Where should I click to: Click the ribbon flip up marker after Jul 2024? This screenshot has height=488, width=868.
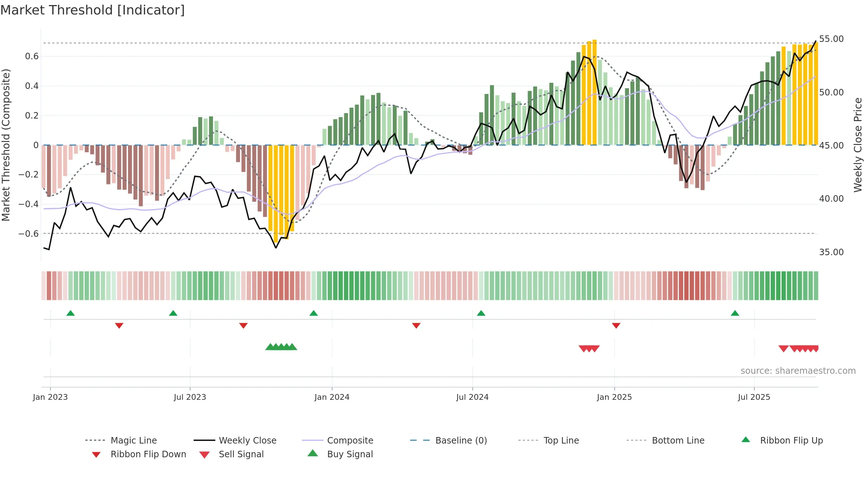pyautogui.click(x=481, y=313)
